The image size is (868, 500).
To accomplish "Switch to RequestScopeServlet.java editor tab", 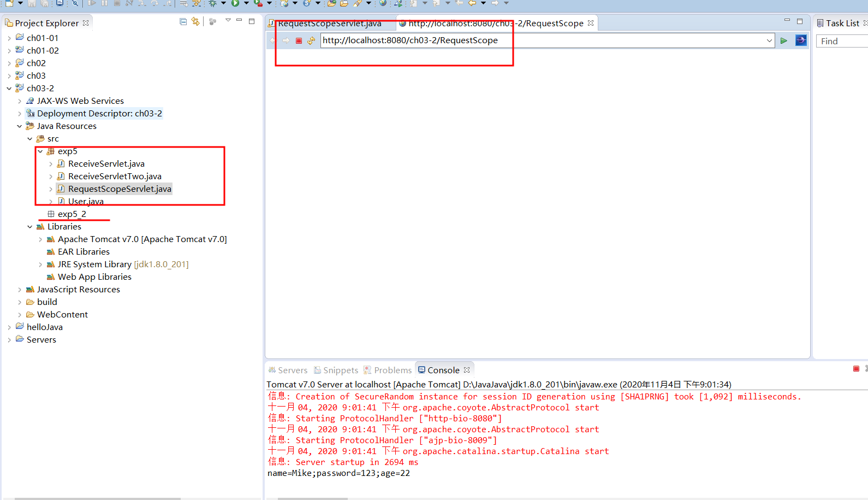I will 330,23.
